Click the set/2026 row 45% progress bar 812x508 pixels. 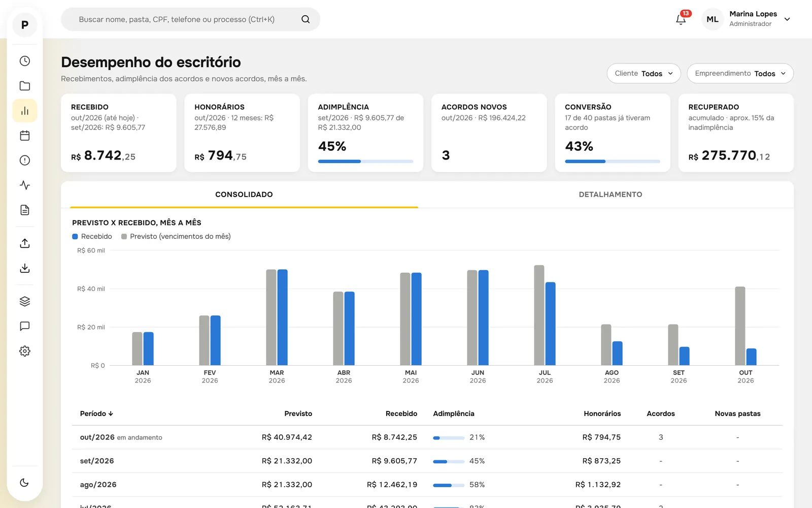tap(449, 462)
